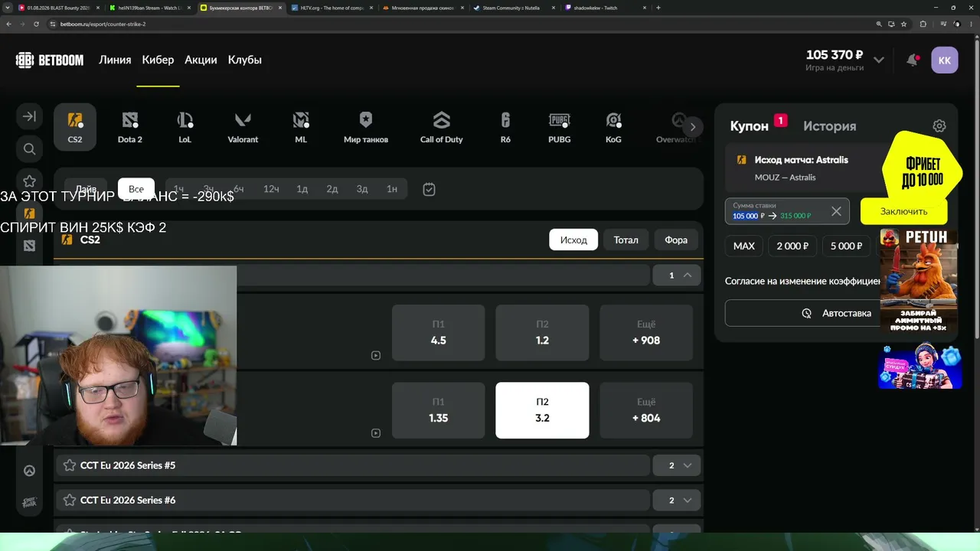Open the KK profile avatar
This screenshot has height=551, width=980.
(x=944, y=60)
